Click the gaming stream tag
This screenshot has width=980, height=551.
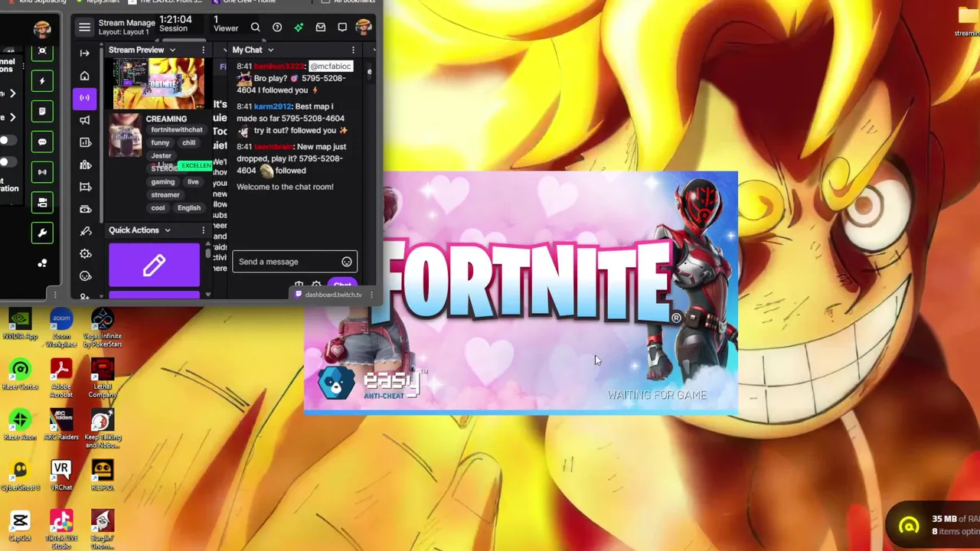point(162,182)
